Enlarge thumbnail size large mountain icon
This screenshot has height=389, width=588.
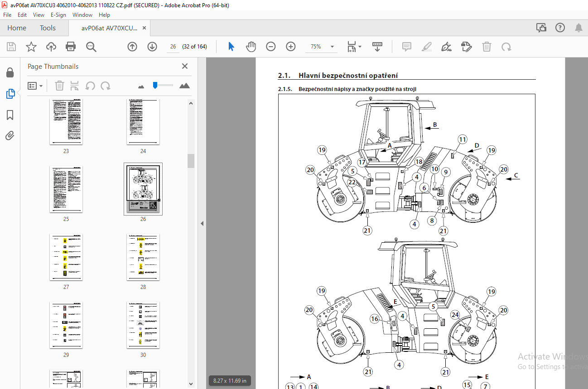[184, 86]
